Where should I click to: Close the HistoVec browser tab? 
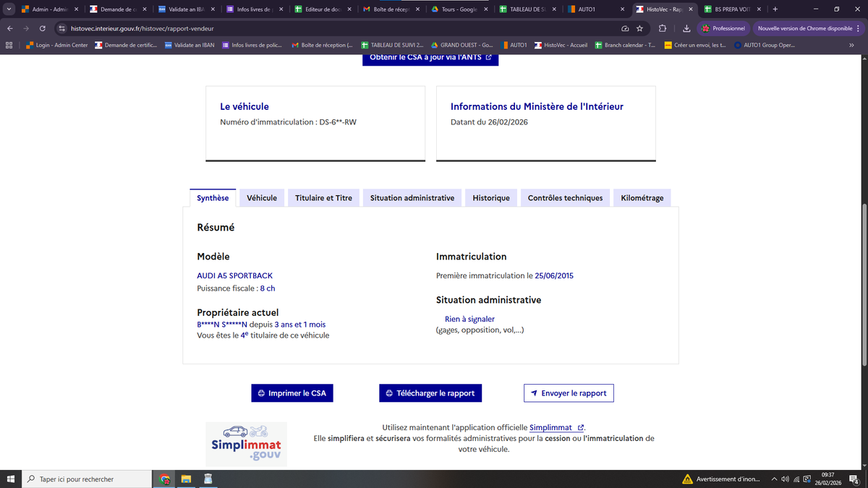click(690, 9)
